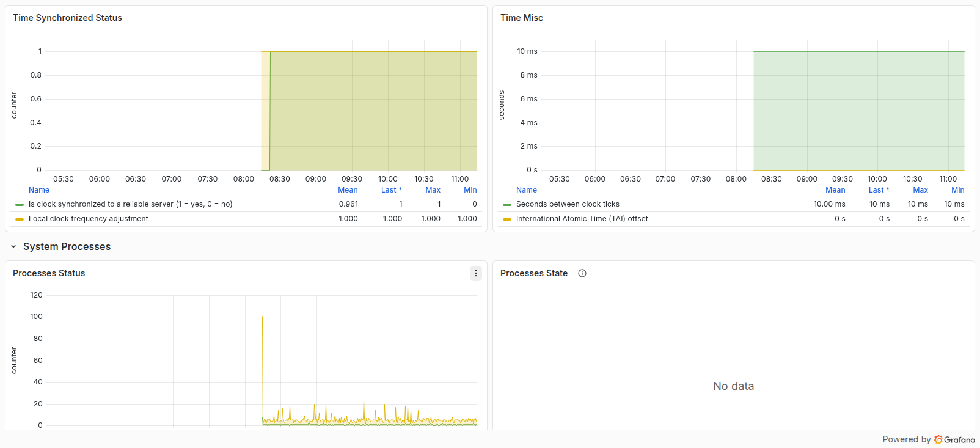Sort Time Misc legend by Min

click(958, 190)
